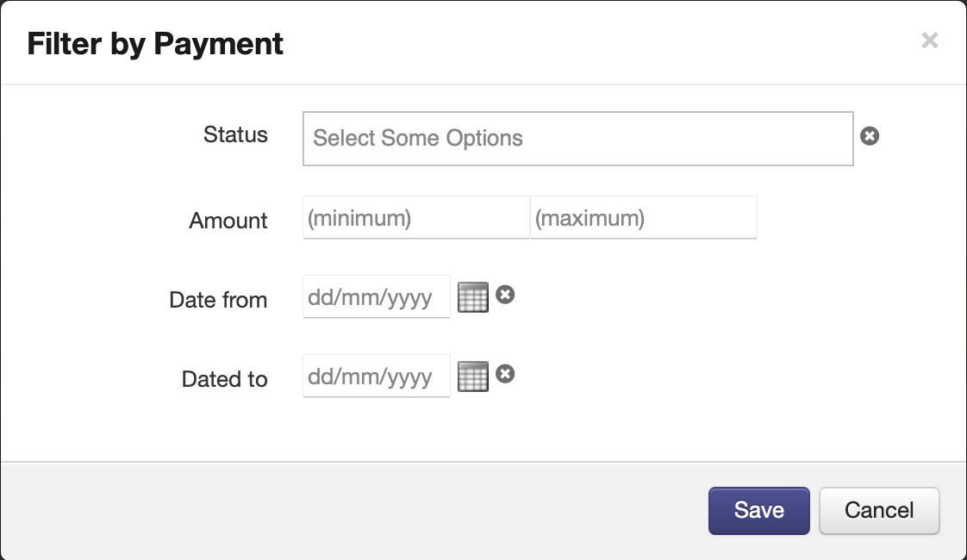Focus the maximum amount field
The image size is (967, 560).
[x=643, y=218]
